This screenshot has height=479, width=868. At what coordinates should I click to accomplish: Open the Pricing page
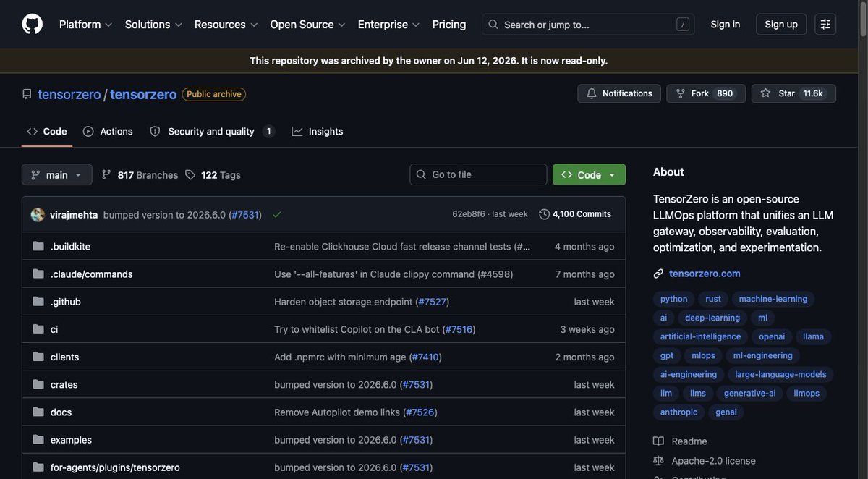point(449,24)
